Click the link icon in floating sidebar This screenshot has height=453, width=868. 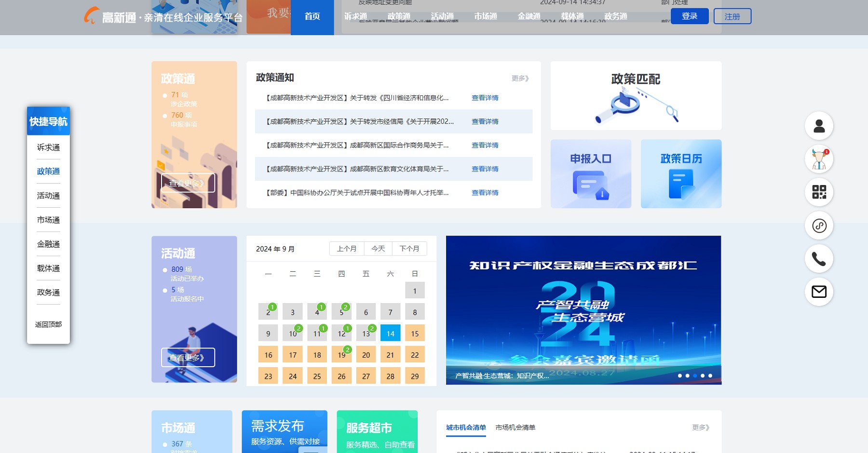click(819, 226)
